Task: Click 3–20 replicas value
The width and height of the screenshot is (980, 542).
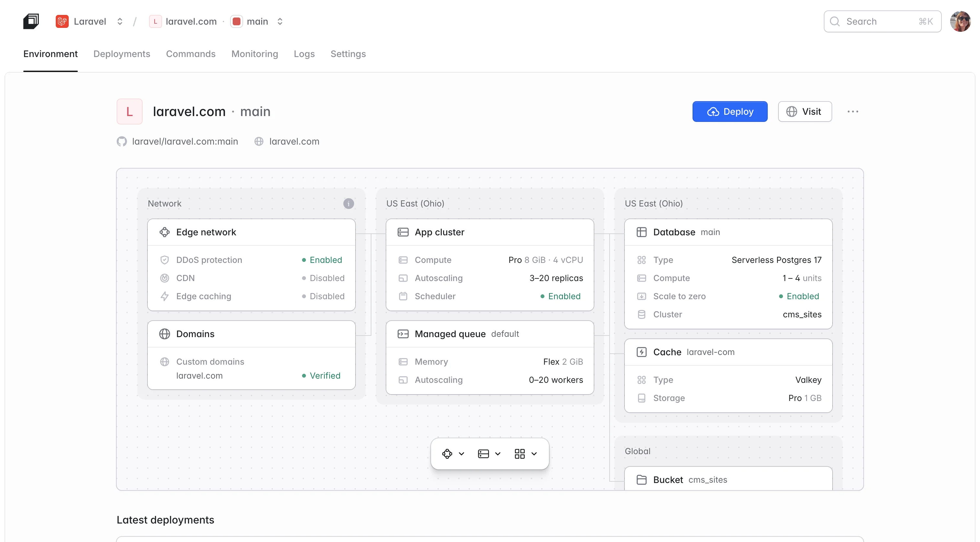Action: (556, 278)
